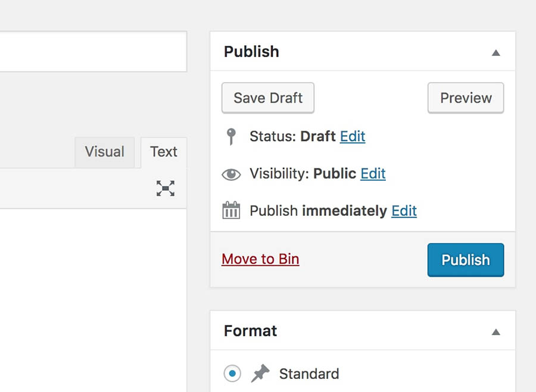Edit the Publish immediately schedule
Viewport: 536px width, 392px height.
(404, 211)
